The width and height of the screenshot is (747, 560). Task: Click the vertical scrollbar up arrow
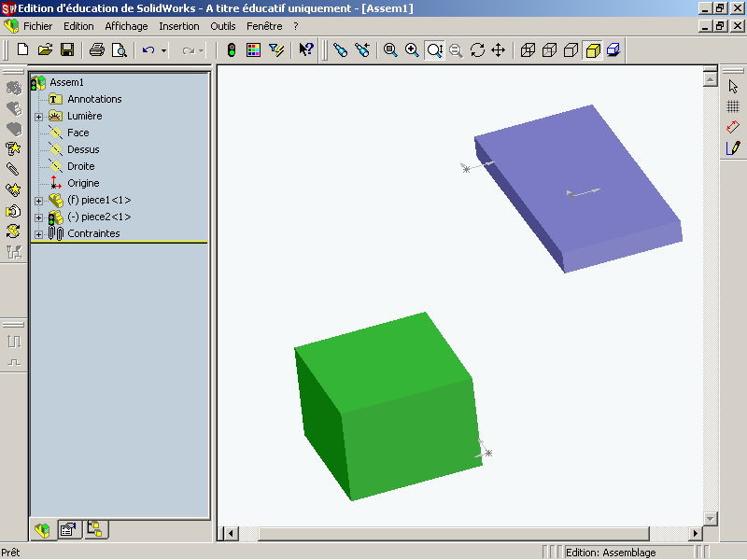(x=710, y=79)
